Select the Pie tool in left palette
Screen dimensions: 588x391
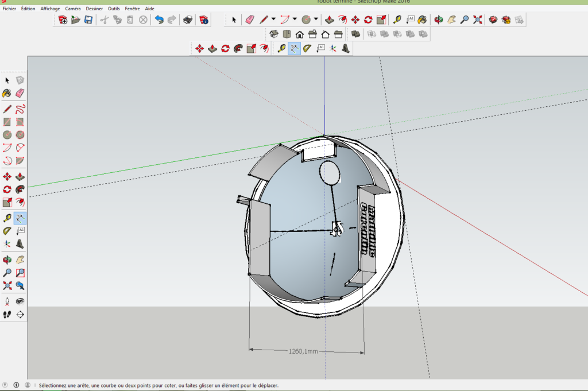click(x=20, y=160)
